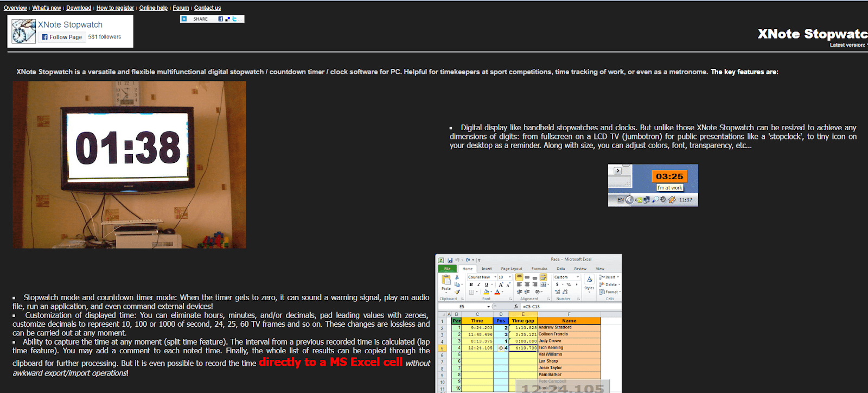Open the Download link in top navigation
Image resolution: width=868 pixels, height=393 pixels.
pyautogui.click(x=79, y=8)
